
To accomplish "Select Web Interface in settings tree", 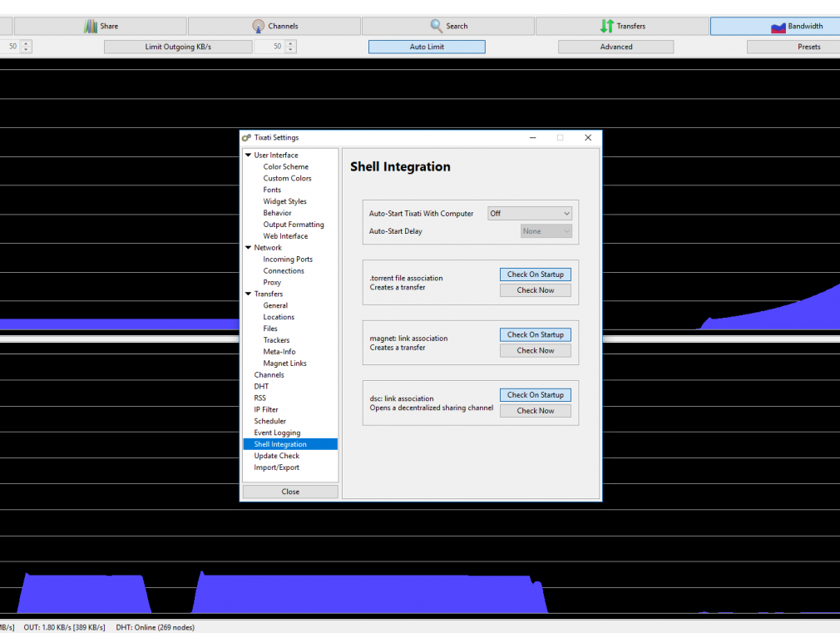I will pyautogui.click(x=285, y=236).
